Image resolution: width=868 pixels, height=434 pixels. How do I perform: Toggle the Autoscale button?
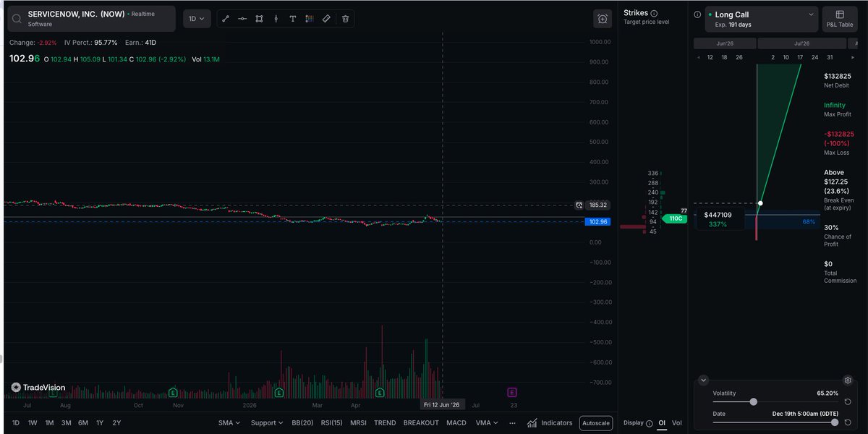[596, 422]
